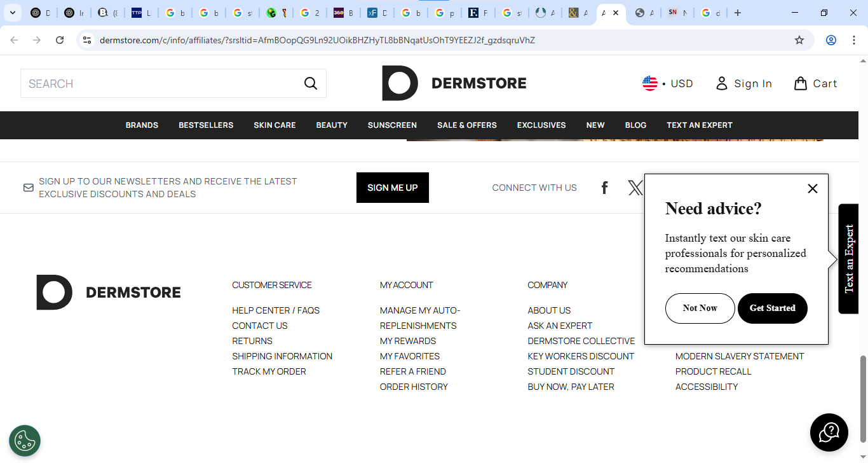The height and width of the screenshot is (463, 868).
Task: Click the SIGN ME UP button
Action: pyautogui.click(x=393, y=188)
